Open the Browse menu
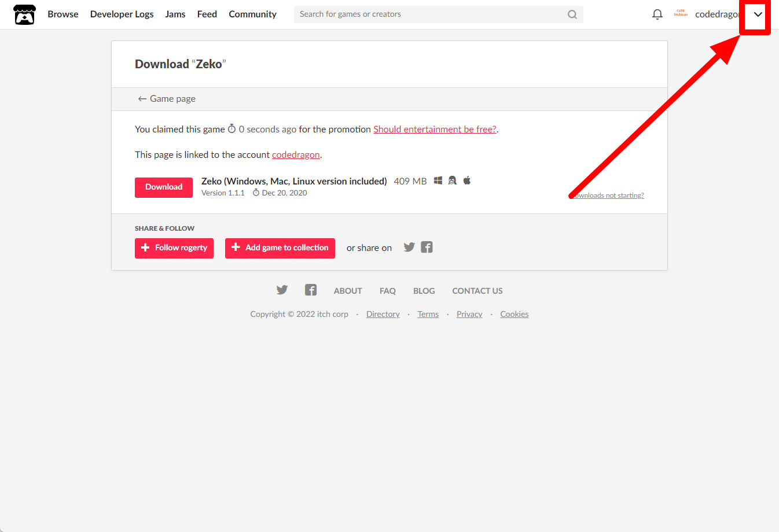 [63, 14]
